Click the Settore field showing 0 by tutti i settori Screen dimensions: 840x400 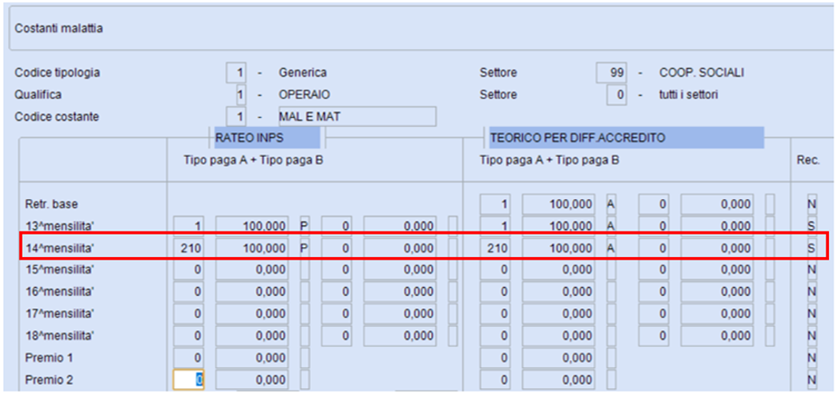coord(617,95)
